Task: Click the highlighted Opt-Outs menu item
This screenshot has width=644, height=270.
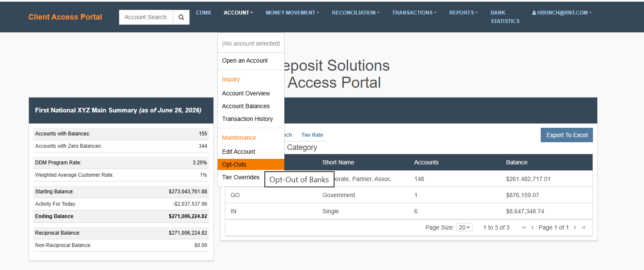Action: click(x=251, y=164)
